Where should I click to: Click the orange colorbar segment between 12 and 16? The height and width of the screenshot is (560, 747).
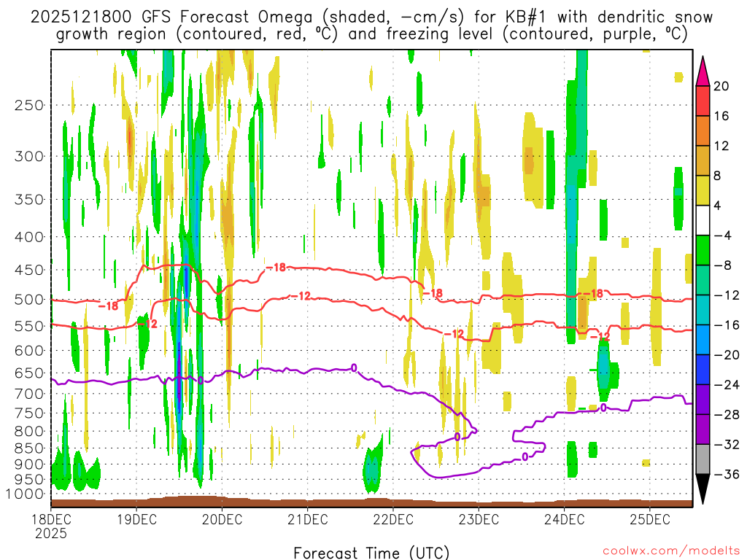703,131
